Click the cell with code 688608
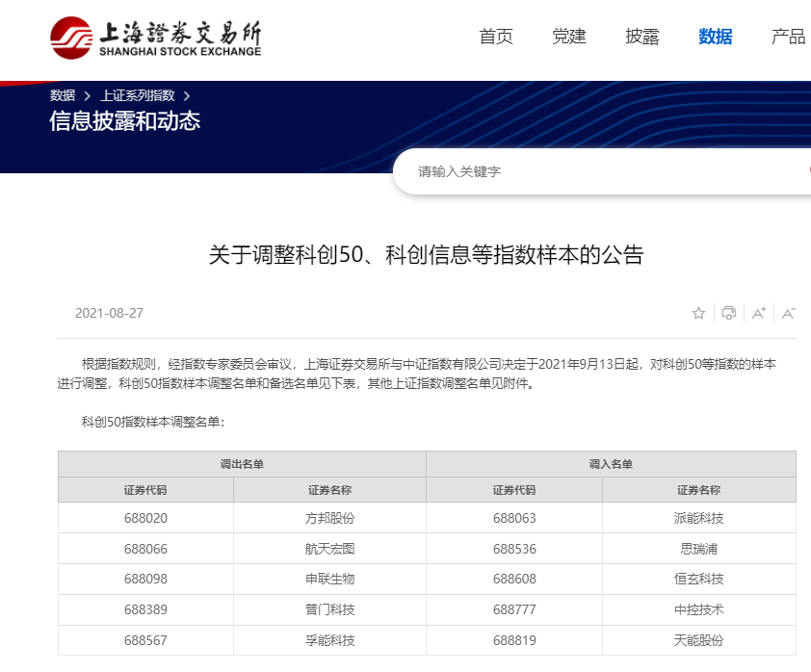Screen dimensions: 811x672 click(514, 579)
